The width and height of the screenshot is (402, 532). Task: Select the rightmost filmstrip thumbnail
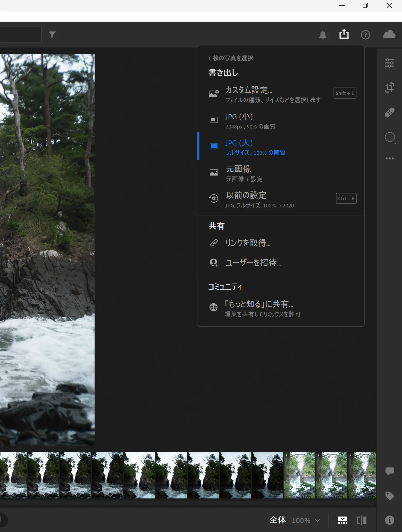pos(362,475)
